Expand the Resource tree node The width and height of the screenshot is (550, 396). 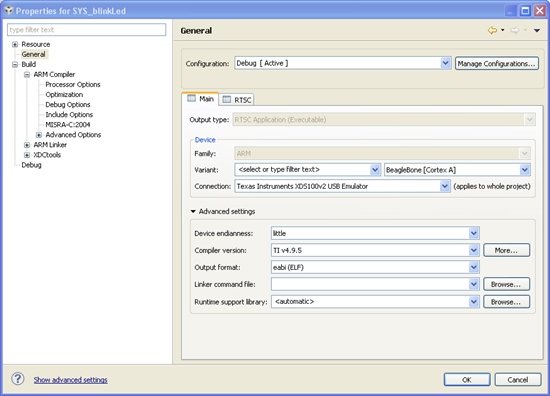[15, 44]
